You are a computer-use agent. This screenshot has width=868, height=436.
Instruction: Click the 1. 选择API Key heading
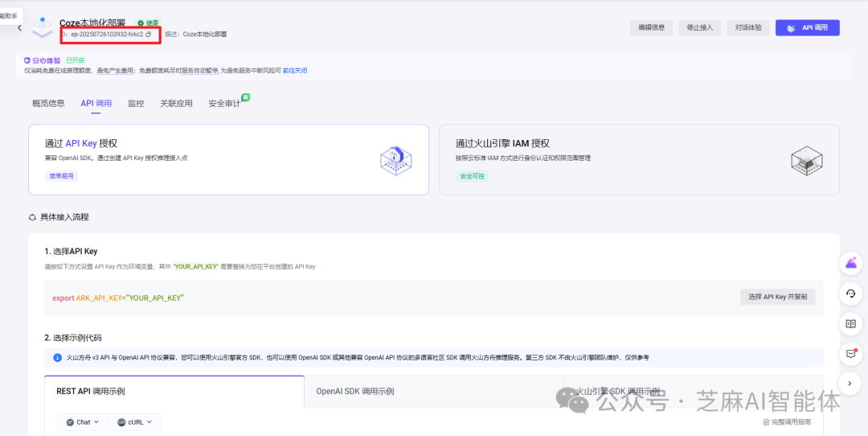[x=71, y=251]
